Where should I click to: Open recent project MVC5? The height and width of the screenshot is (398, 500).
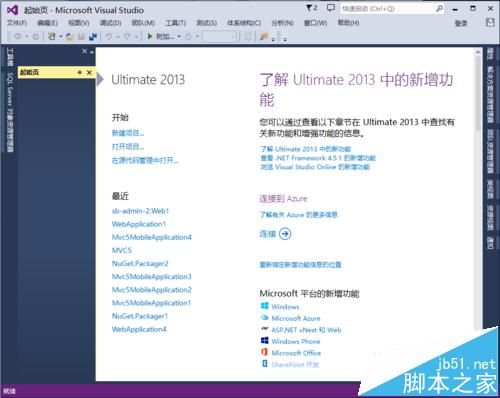122,250
